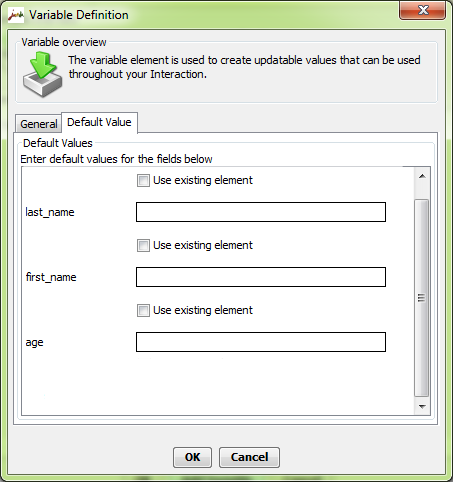Click the Variable Definition title text
Screen dimensions: 453x482
click(x=79, y=15)
